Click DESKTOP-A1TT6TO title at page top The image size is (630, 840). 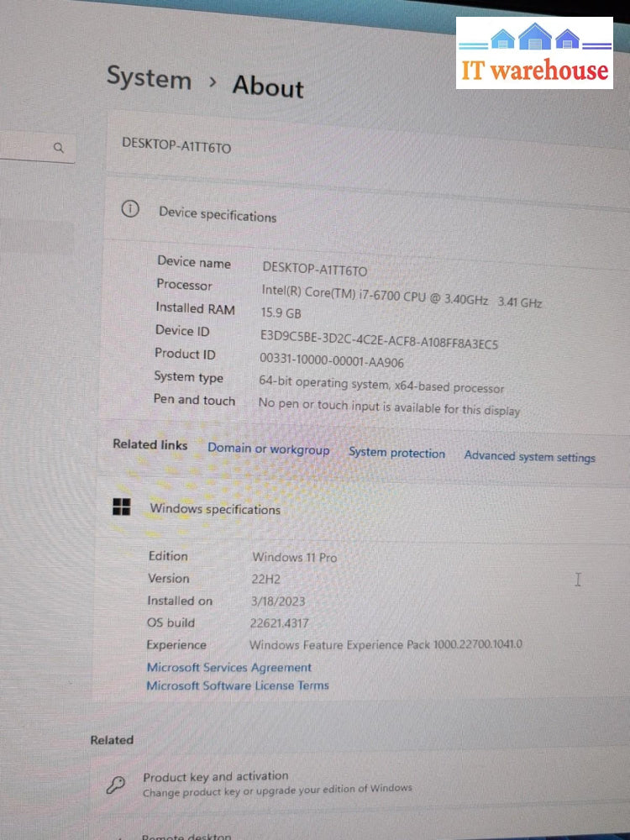[x=176, y=145]
